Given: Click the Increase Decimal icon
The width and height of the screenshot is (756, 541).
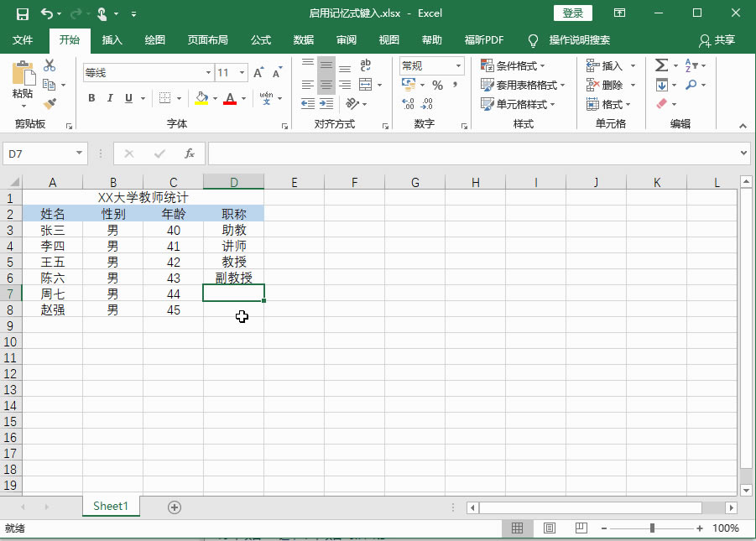Looking at the screenshot, I should tap(408, 102).
